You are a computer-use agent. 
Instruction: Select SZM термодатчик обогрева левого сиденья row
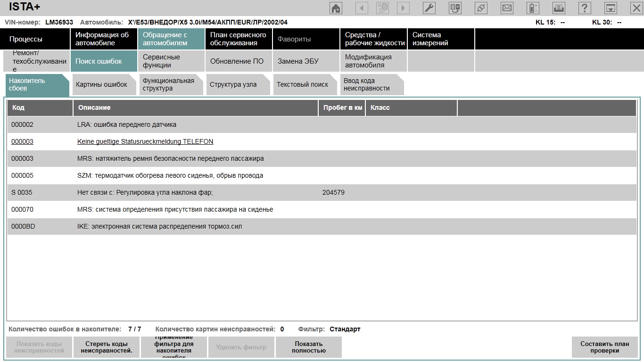(x=322, y=176)
